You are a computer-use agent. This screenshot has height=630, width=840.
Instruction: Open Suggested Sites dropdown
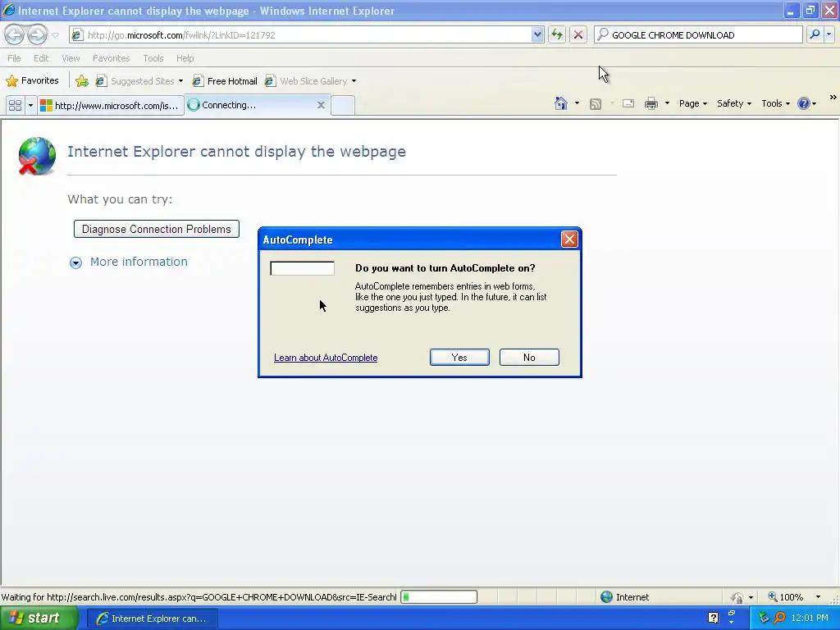[x=139, y=81]
